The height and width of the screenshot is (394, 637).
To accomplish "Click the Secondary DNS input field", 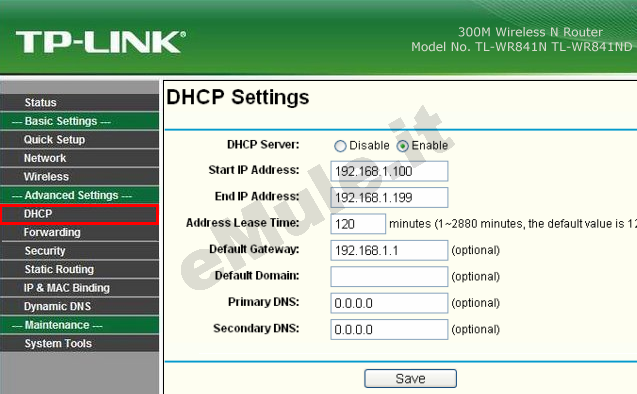I will pyautogui.click(x=389, y=329).
